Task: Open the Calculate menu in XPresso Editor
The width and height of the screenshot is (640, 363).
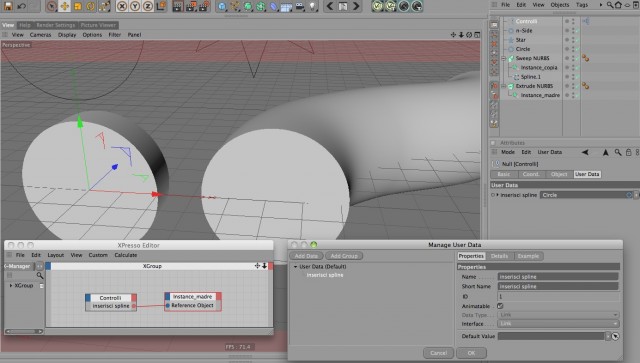Action: point(126,255)
